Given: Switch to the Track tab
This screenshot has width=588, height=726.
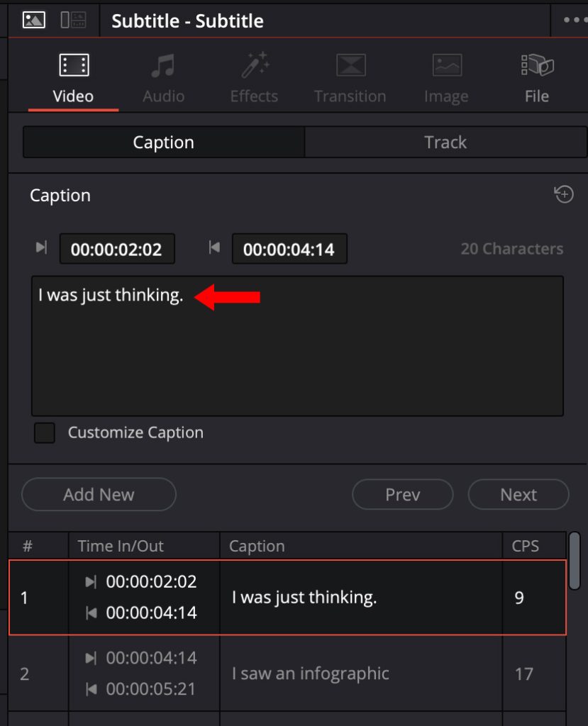Looking at the screenshot, I should coord(445,141).
